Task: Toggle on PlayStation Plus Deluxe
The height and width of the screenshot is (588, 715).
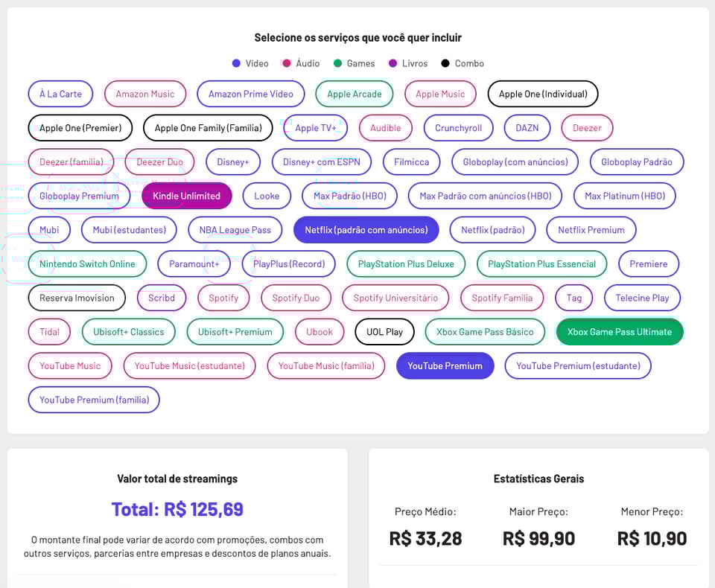Action: coord(406,264)
